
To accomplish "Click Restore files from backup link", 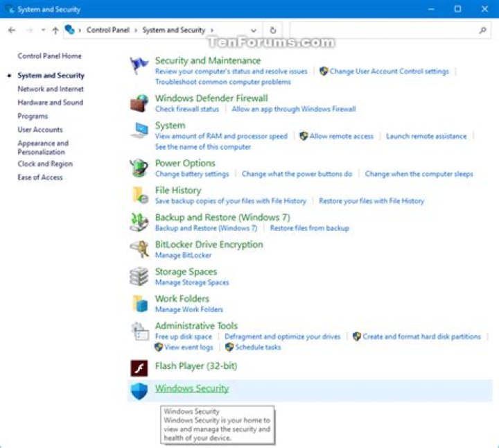I will coord(310,228).
